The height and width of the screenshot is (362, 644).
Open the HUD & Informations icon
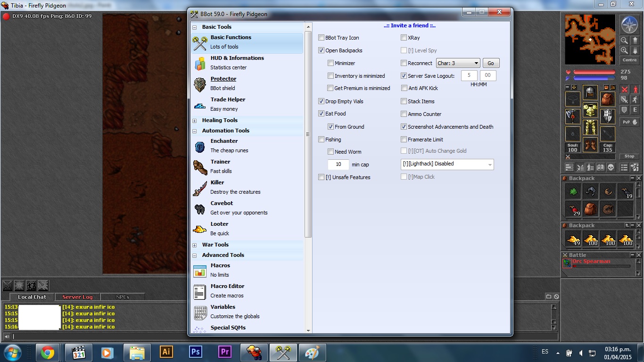coord(200,63)
